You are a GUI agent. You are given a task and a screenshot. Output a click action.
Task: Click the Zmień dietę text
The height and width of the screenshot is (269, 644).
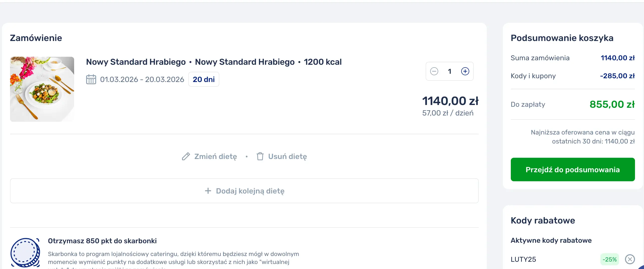pyautogui.click(x=216, y=156)
